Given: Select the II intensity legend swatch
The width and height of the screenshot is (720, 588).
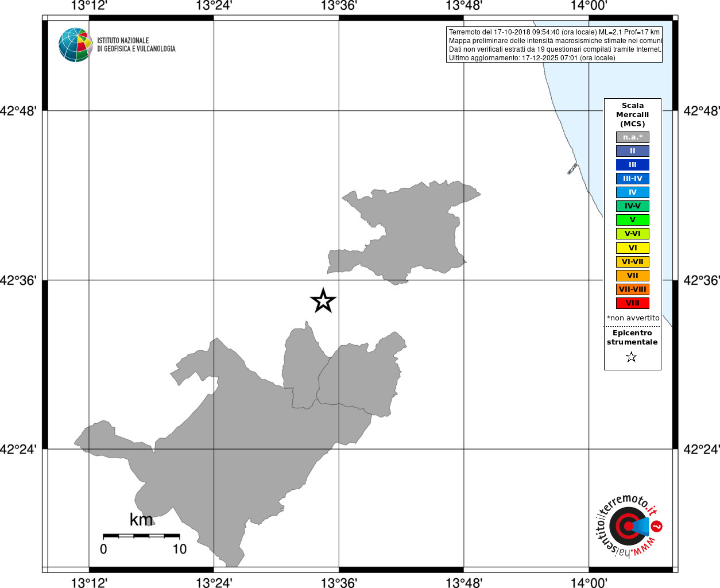Looking at the screenshot, I should pyautogui.click(x=633, y=151).
